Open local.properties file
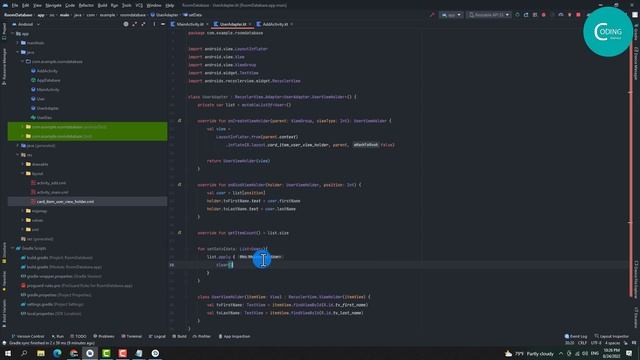The image size is (640, 360). (51, 313)
